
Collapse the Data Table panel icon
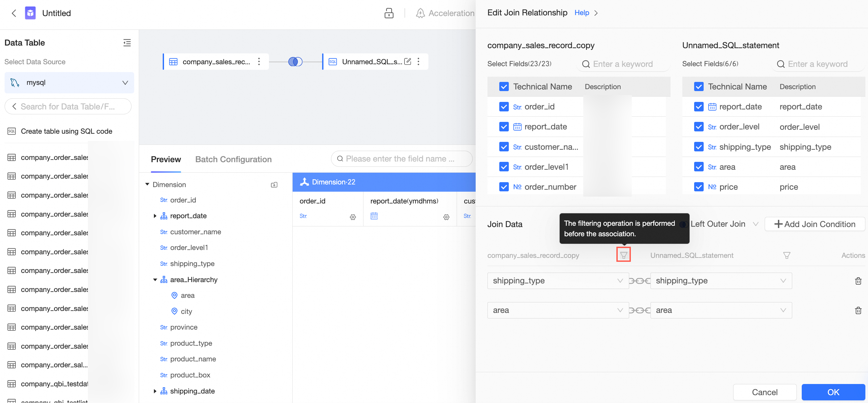[x=127, y=43]
